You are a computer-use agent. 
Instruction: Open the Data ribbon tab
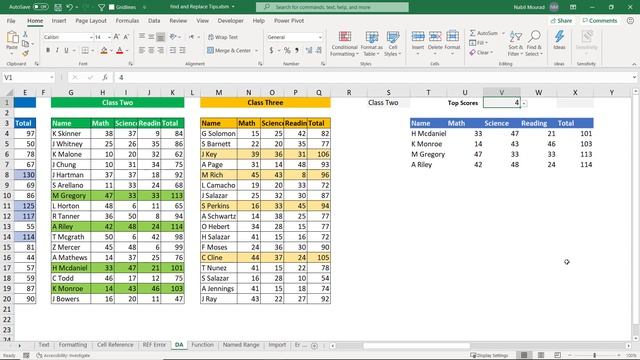(154, 20)
